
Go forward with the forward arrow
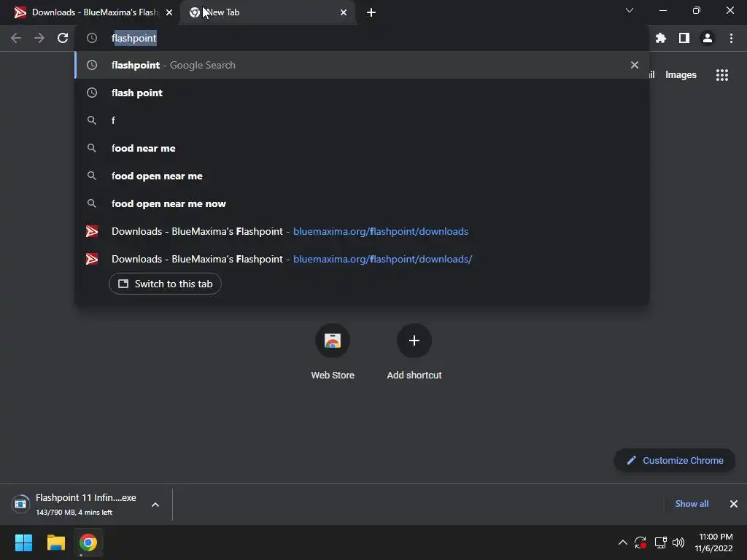(39, 38)
